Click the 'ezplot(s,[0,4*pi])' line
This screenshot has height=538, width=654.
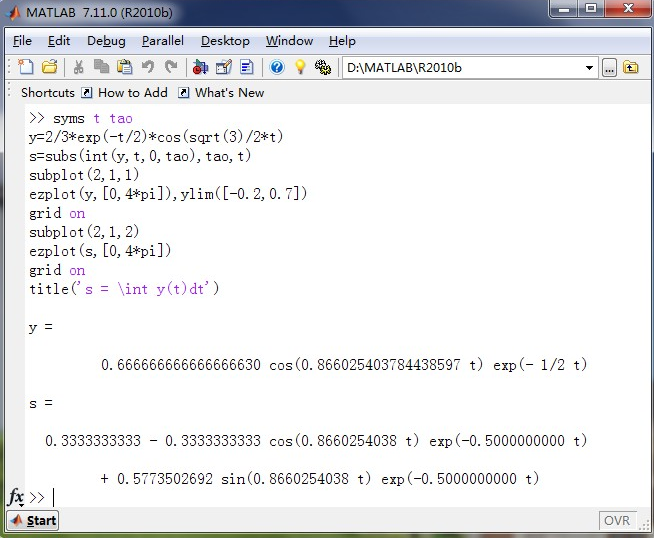point(100,251)
